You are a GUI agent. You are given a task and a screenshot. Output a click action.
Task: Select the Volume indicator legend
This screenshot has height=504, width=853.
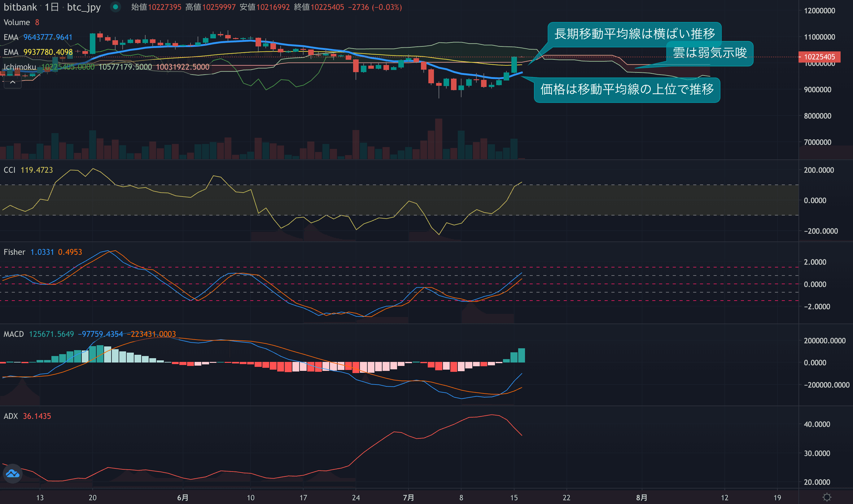(17, 22)
